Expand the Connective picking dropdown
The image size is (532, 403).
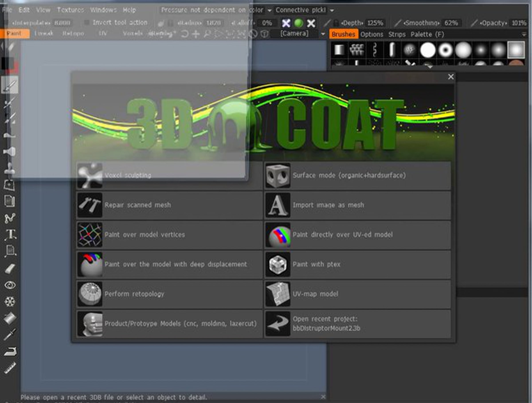pos(332,10)
